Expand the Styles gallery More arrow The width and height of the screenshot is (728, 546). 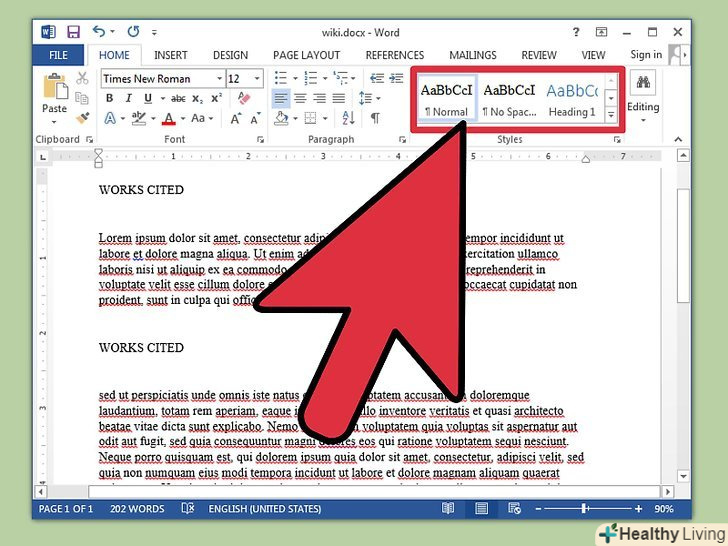tap(611, 114)
